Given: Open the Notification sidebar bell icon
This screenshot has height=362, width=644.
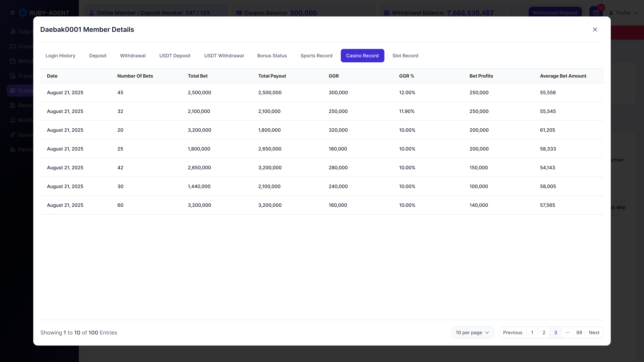Looking at the screenshot, I should point(13,120).
